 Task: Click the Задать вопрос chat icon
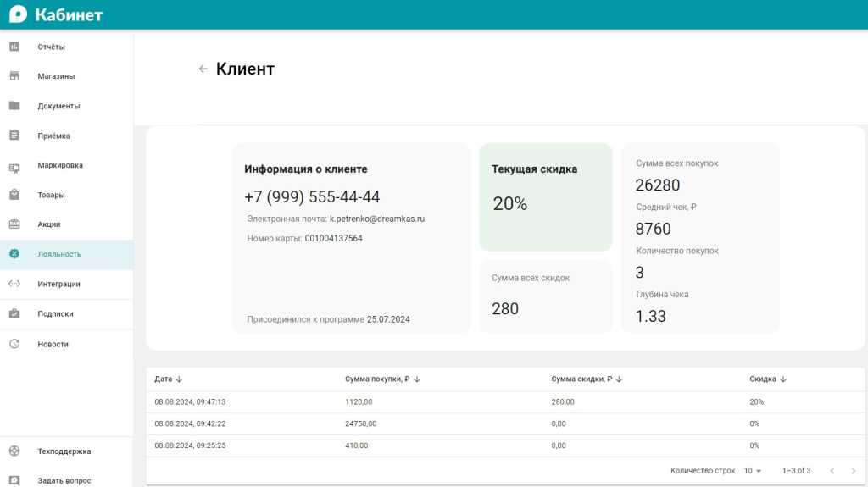[14, 480]
